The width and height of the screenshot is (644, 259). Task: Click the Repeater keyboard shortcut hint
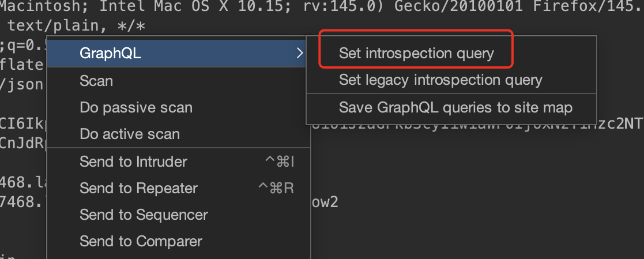tap(279, 188)
